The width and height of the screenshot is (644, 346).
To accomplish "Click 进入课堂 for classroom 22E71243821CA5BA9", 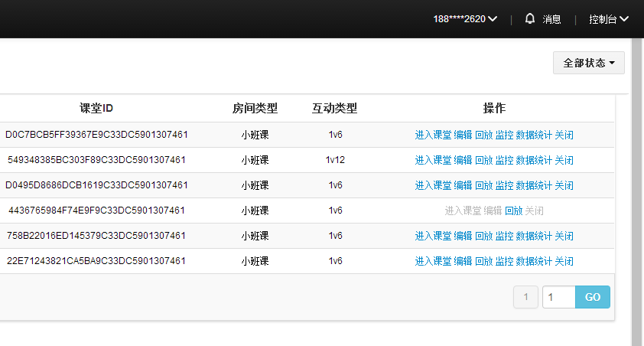I will pyautogui.click(x=433, y=261).
